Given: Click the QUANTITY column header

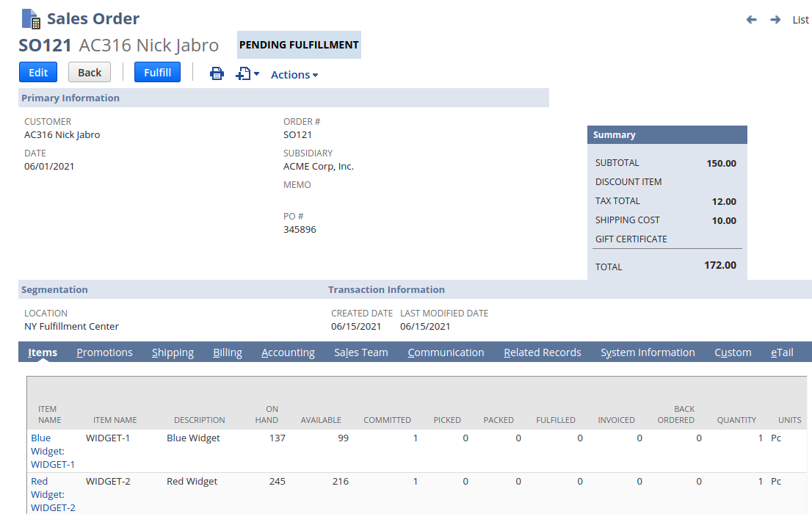Looking at the screenshot, I should pyautogui.click(x=736, y=420).
